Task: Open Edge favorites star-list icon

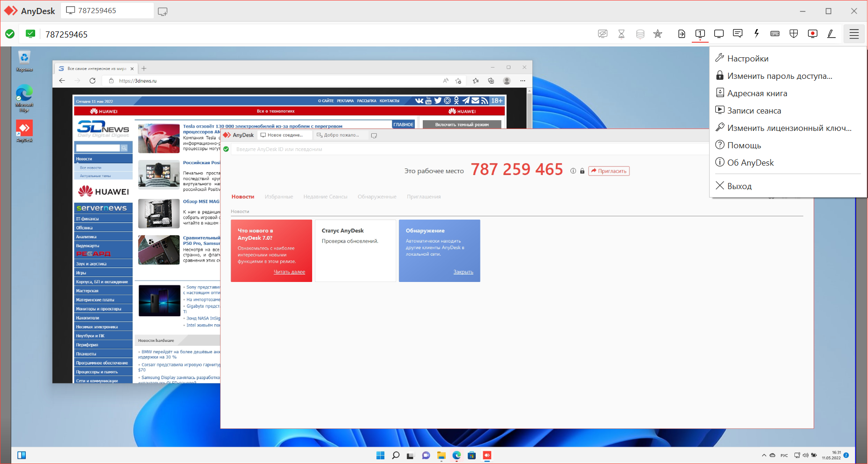Action: 476,81
